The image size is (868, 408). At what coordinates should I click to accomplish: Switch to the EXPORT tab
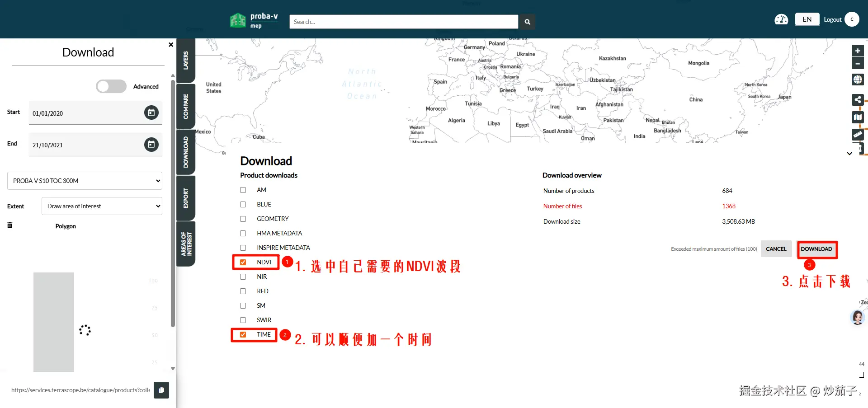click(x=186, y=198)
